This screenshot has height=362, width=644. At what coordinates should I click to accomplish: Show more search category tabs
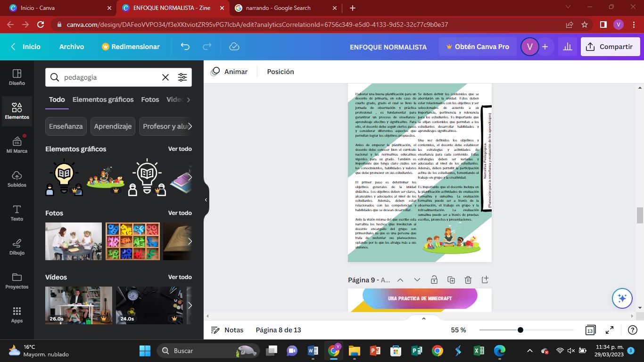pos(188,99)
